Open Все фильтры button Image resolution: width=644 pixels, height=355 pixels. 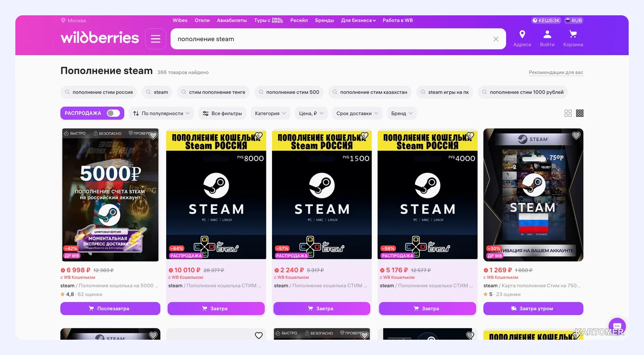[x=222, y=113]
